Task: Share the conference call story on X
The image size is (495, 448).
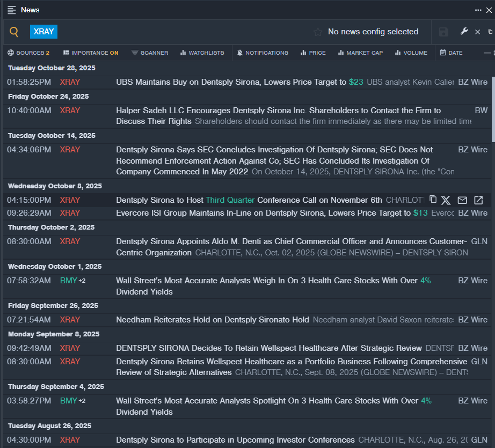Action: click(446, 200)
